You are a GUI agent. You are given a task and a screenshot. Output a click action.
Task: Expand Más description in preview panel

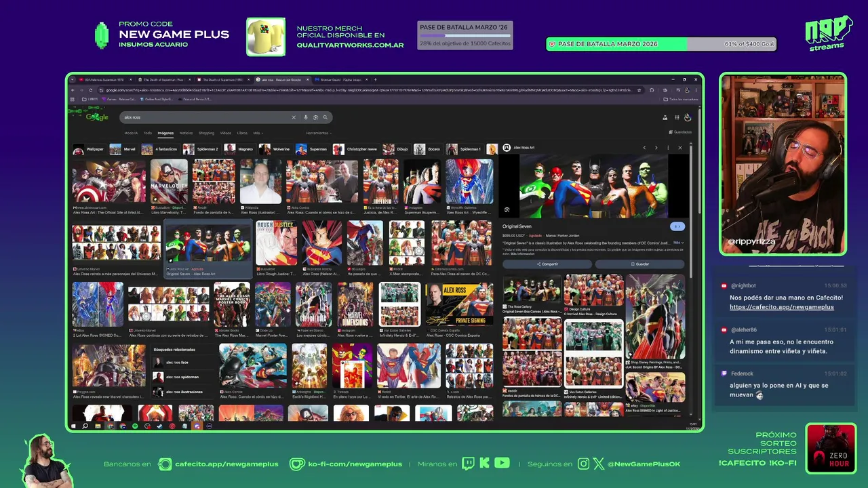[x=678, y=243]
